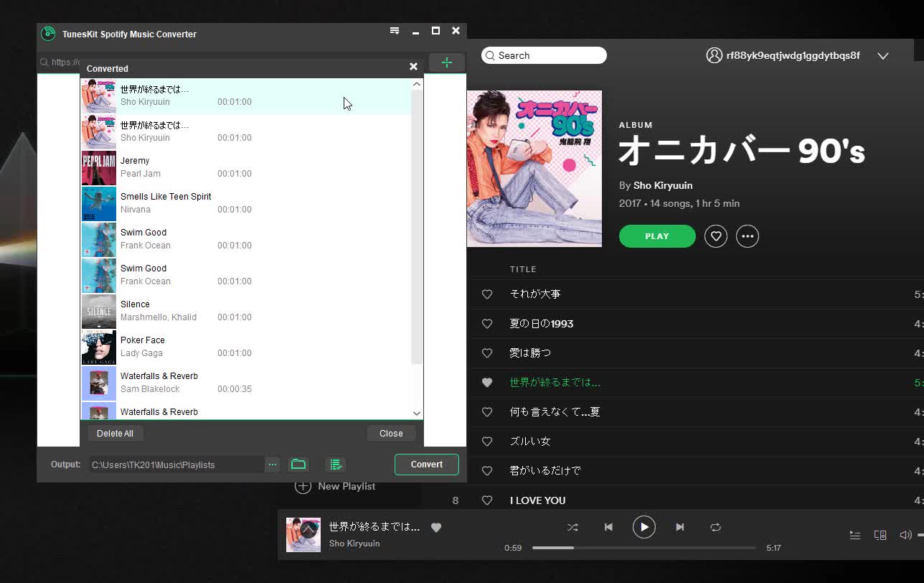Image resolution: width=924 pixels, height=583 pixels.
Task: Click the Lady Gaga album thumbnail
Action: 99,348
